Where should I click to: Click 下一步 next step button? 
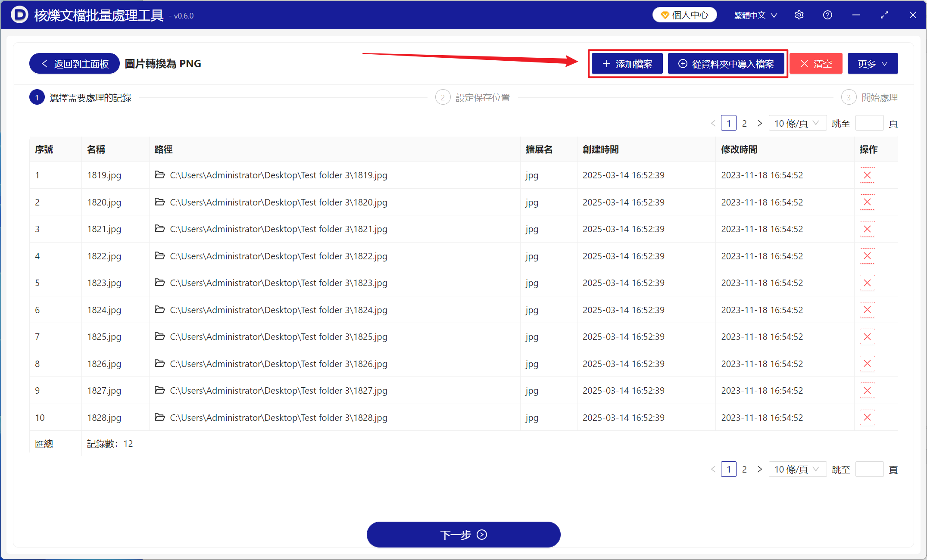coord(463,535)
